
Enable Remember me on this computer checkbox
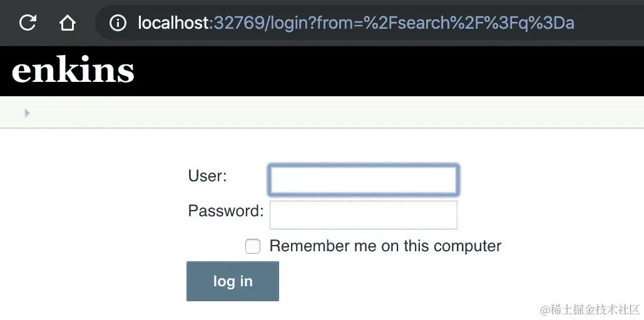(x=253, y=247)
